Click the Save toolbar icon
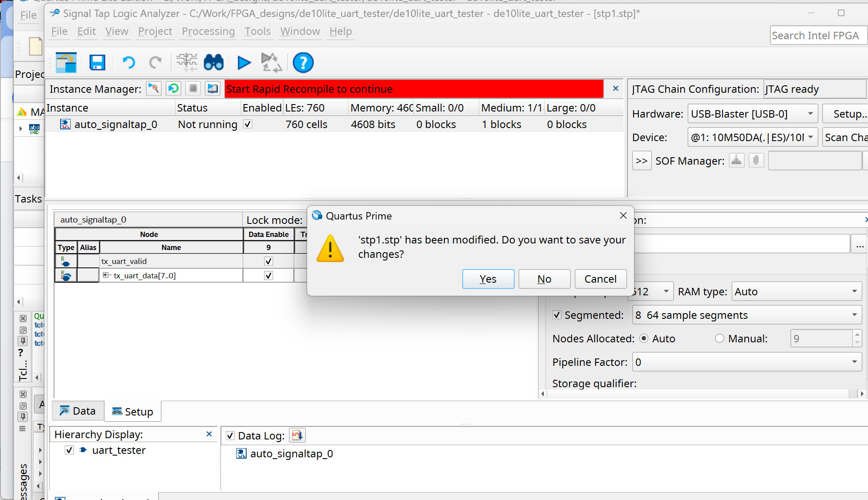This screenshot has width=868, height=500. [97, 63]
